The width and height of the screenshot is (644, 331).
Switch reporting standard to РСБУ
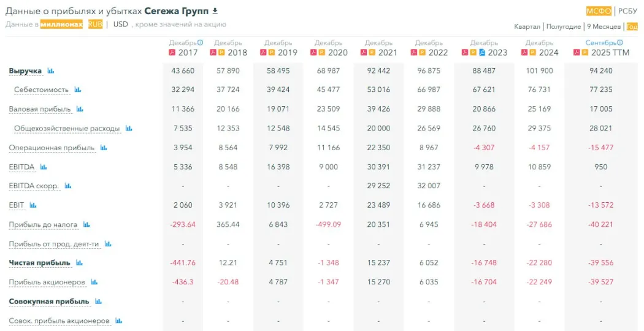(x=627, y=11)
